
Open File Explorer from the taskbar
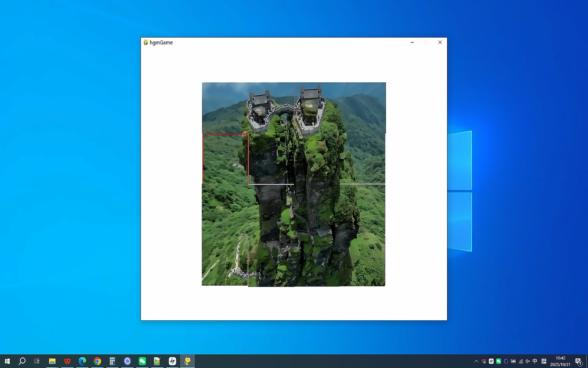(52, 361)
